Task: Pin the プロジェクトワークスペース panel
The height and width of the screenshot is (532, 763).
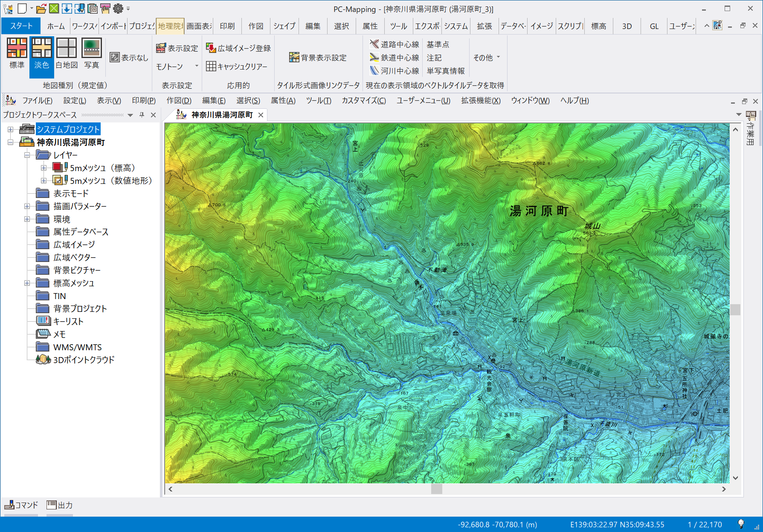Action: (x=142, y=115)
